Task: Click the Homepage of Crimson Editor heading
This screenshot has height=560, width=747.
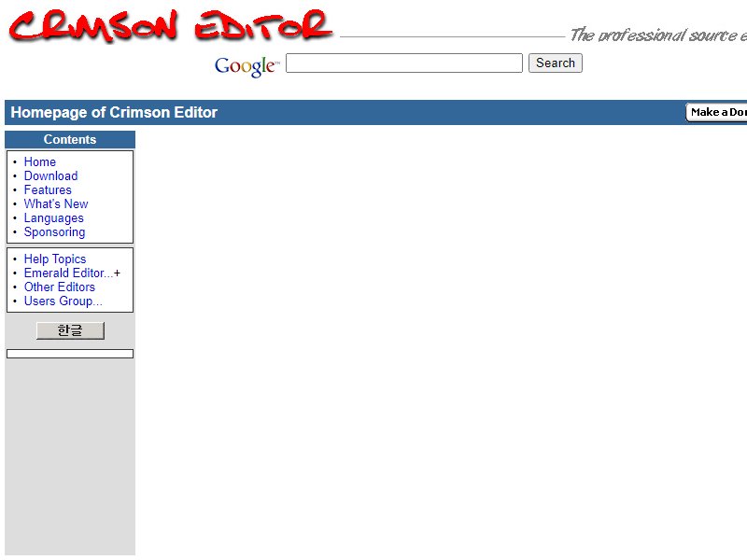Action: click(114, 112)
